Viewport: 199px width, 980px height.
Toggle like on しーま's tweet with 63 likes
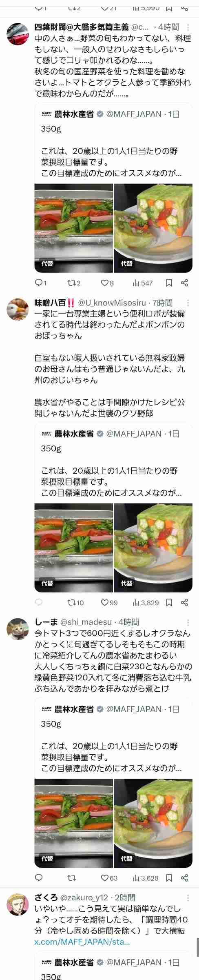point(109,878)
